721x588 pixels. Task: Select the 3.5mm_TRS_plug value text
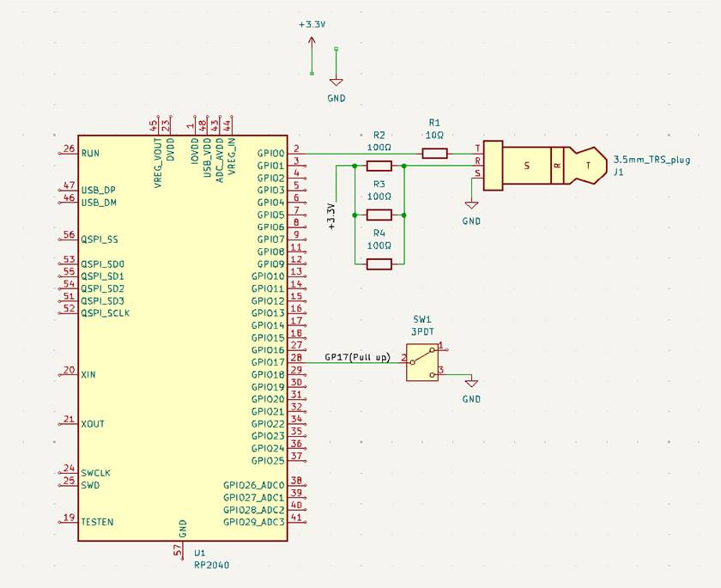651,160
